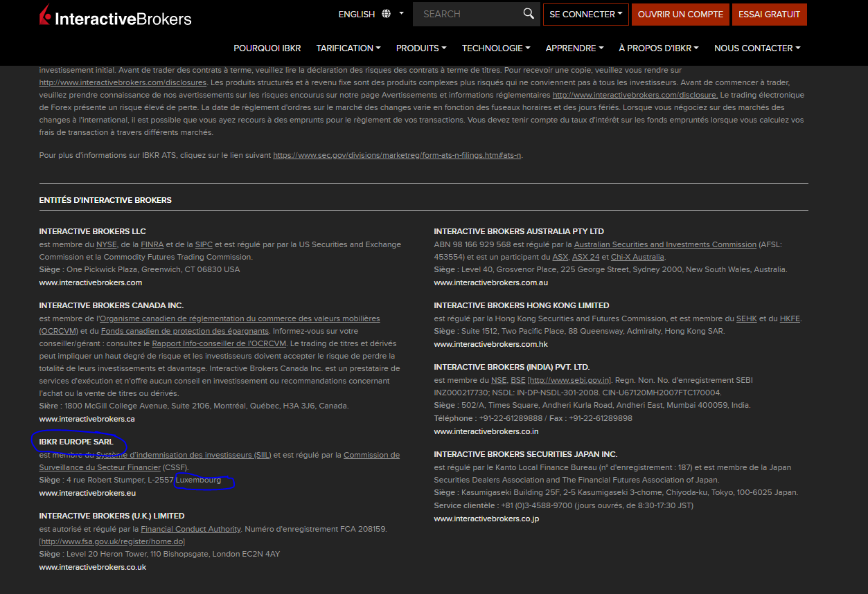Screen dimensions: 868x594
Task: Select the IBKR EUROPE SARL heading
Action: (x=76, y=442)
